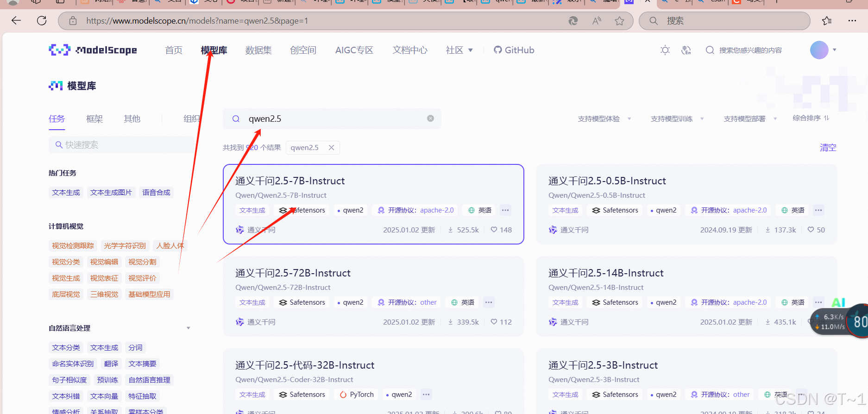Expand the 支持模型部署 dropdown
This screenshot has width=868, height=414.
pos(750,119)
